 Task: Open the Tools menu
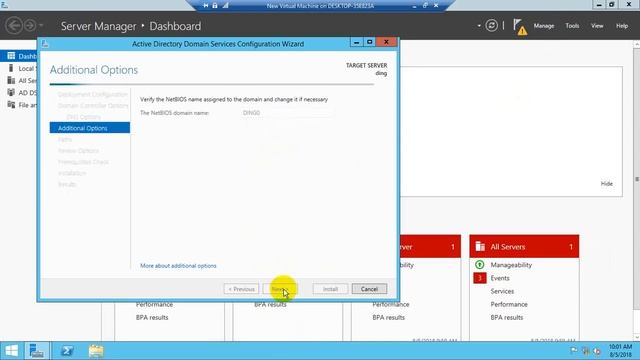pos(572,26)
